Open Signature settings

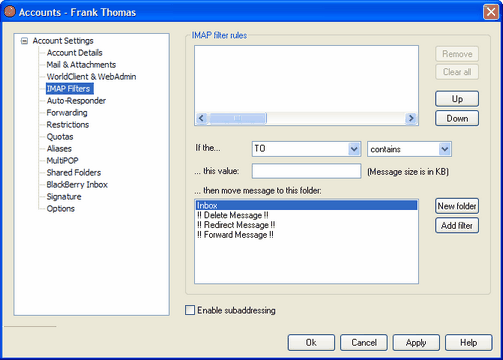(64, 197)
